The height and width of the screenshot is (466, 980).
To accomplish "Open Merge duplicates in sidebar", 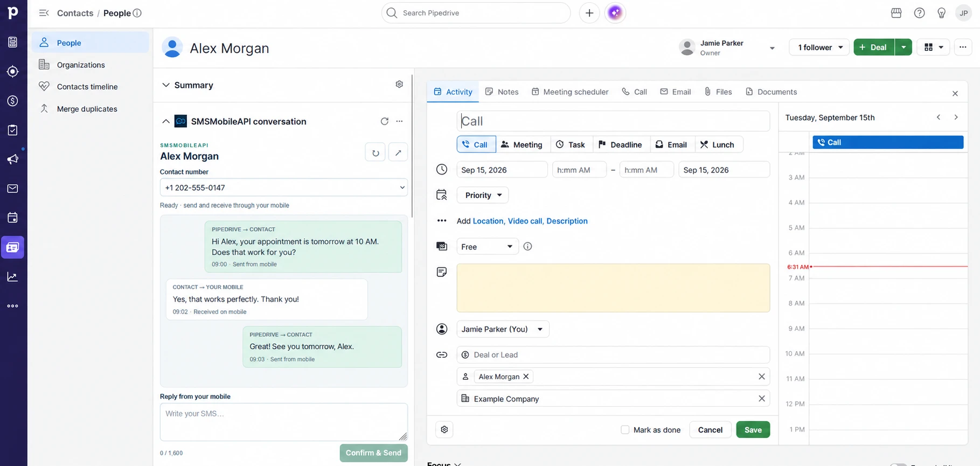I will pyautogui.click(x=91, y=109).
